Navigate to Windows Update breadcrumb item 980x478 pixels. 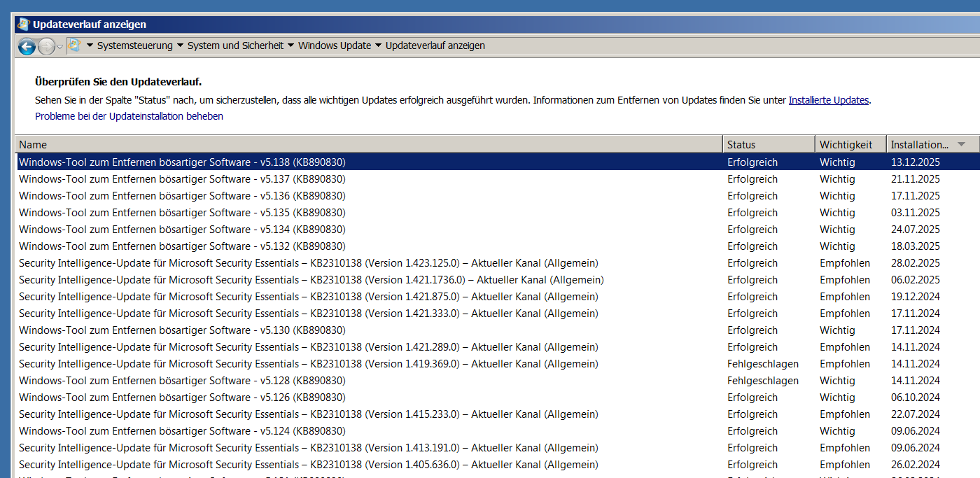click(x=335, y=45)
